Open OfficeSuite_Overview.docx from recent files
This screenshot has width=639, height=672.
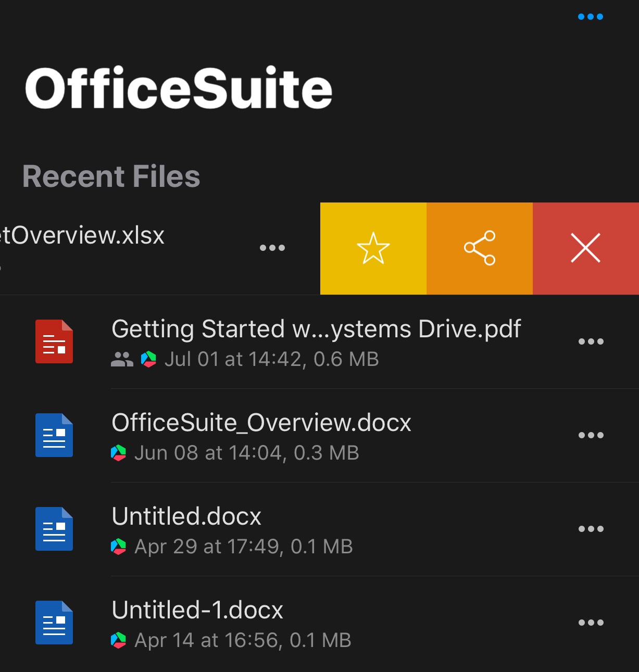tap(261, 423)
